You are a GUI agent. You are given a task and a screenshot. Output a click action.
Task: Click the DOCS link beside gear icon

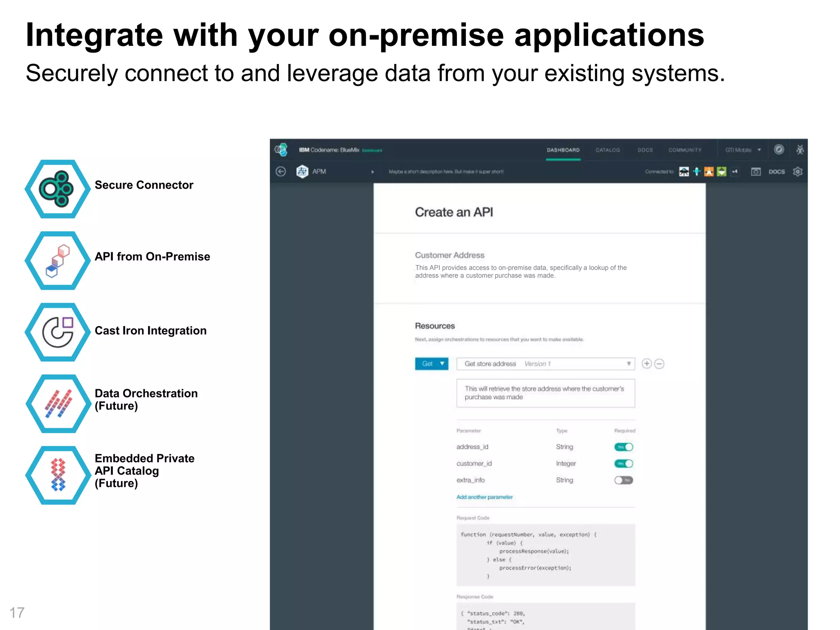click(x=776, y=171)
